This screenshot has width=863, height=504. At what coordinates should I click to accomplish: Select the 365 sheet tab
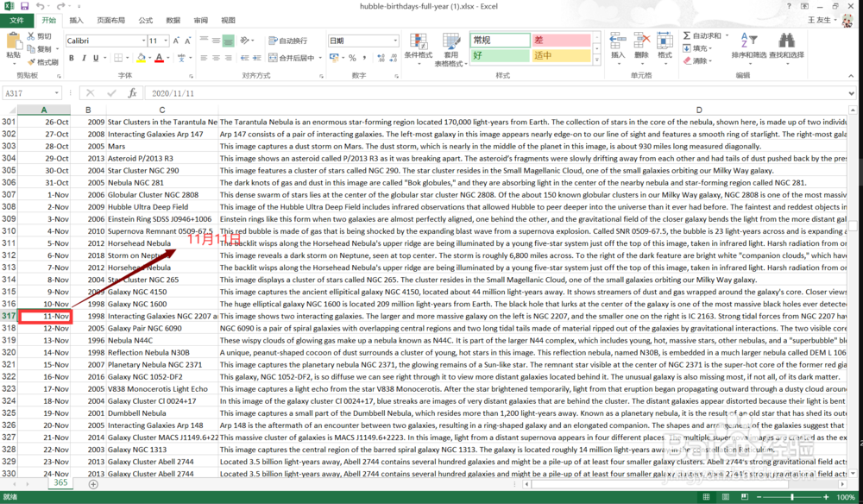(60, 483)
